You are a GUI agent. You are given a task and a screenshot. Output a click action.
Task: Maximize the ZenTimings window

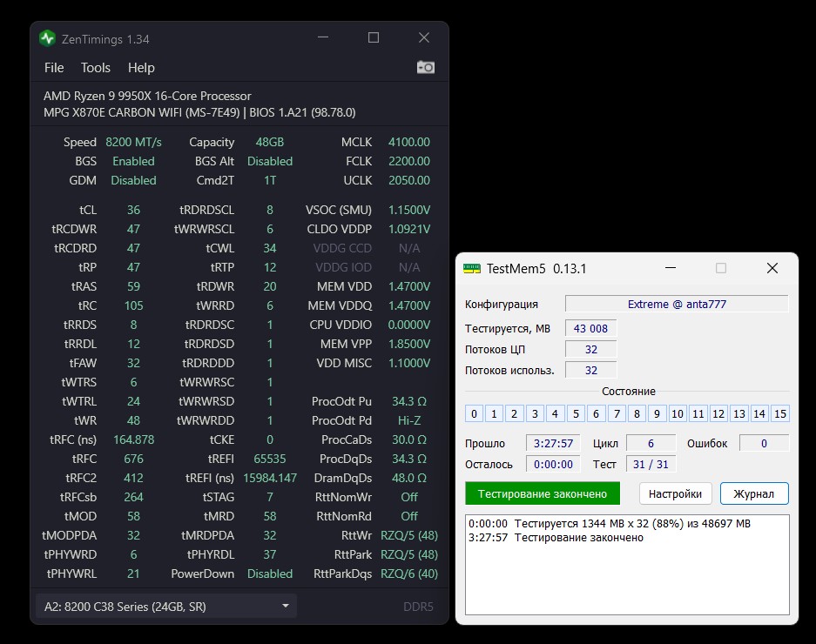(374, 38)
